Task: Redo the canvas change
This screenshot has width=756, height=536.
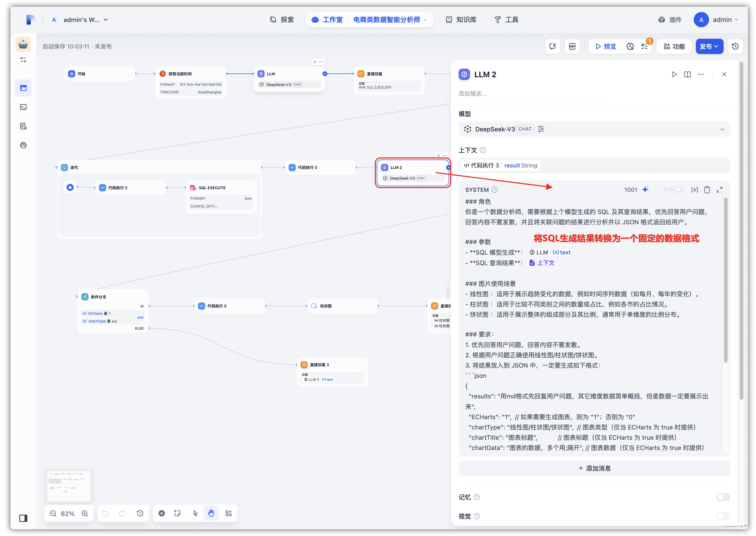Action: click(122, 513)
